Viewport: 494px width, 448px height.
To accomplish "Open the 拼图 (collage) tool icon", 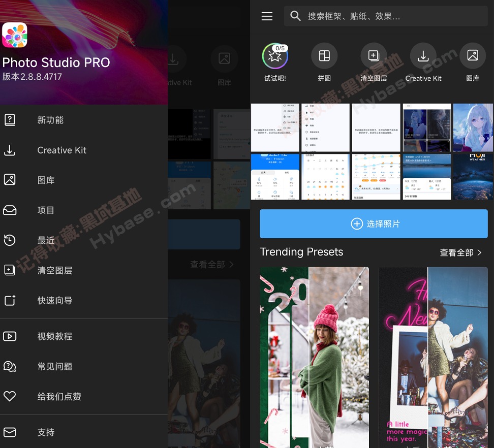I will [x=324, y=56].
